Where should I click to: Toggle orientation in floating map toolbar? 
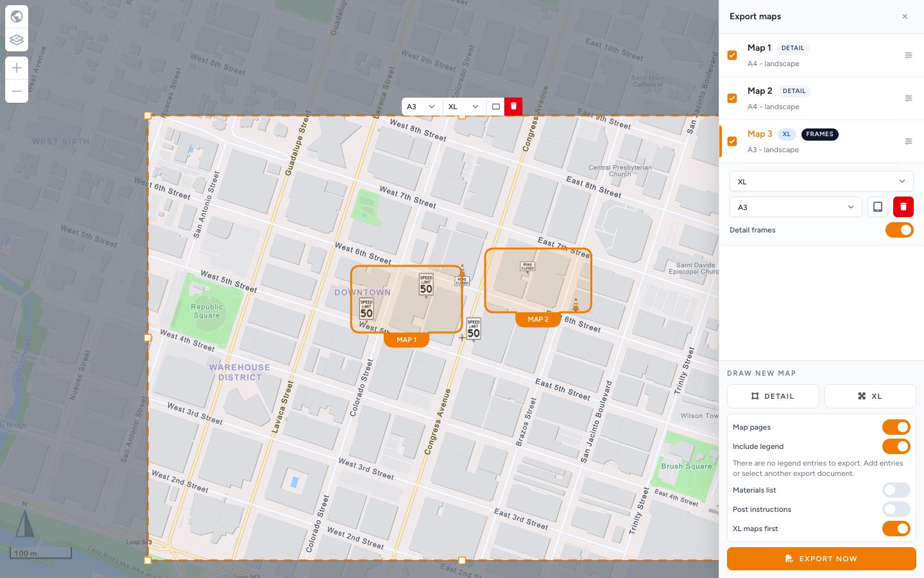pos(496,107)
